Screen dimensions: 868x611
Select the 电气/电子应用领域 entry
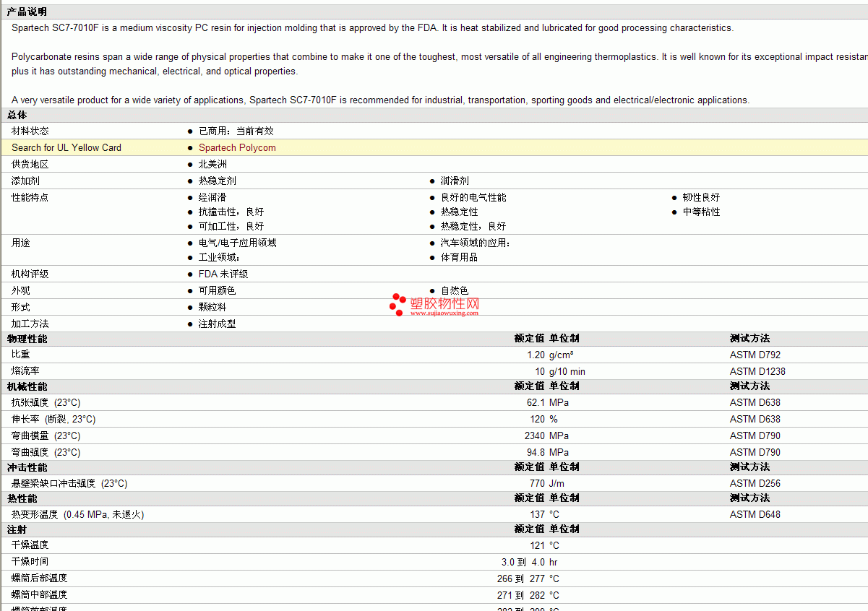[x=237, y=243]
